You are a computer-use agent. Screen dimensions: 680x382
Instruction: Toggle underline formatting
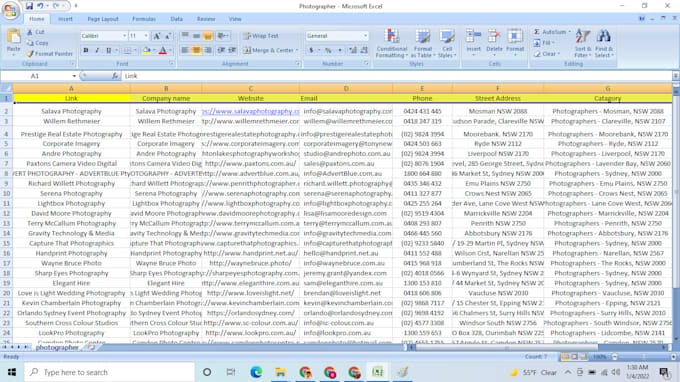tap(108, 50)
